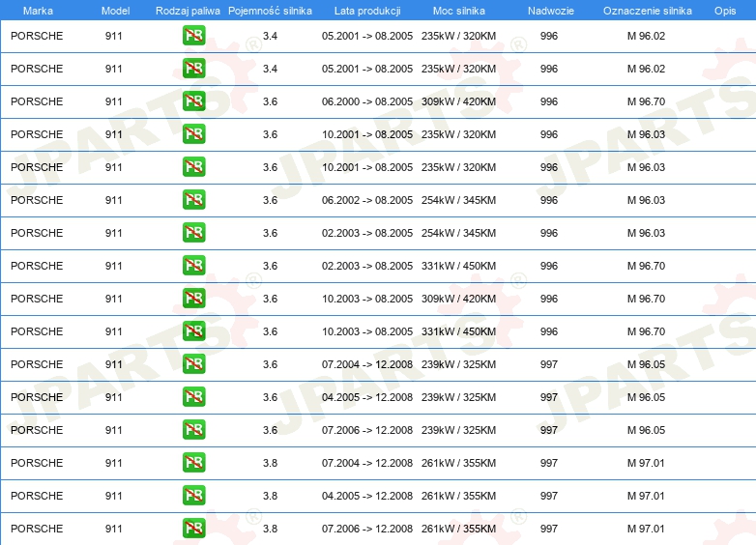Screen dimensions: 756x545
Task: Click the Rodzaj paliwa column header
Action: pyautogui.click(x=188, y=11)
